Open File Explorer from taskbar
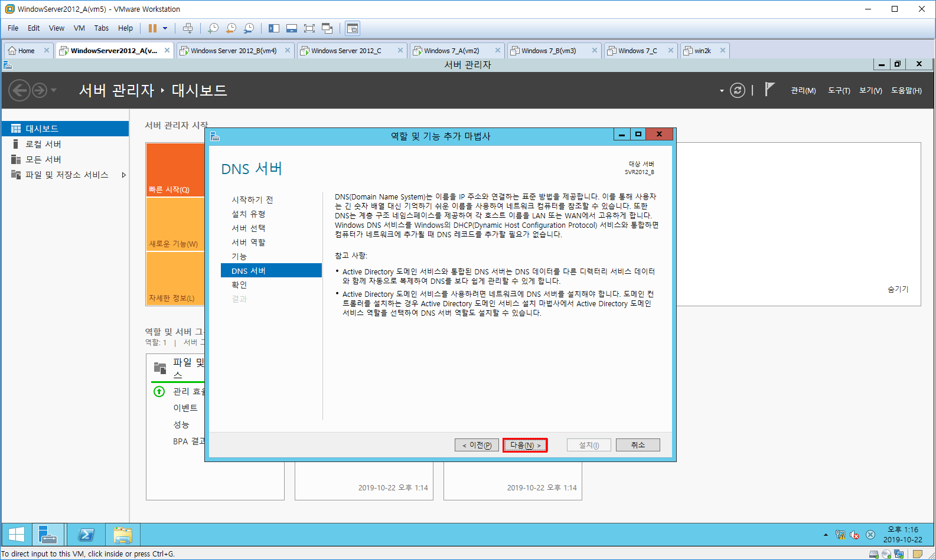Image resolution: width=936 pixels, height=560 pixels. coord(123,535)
